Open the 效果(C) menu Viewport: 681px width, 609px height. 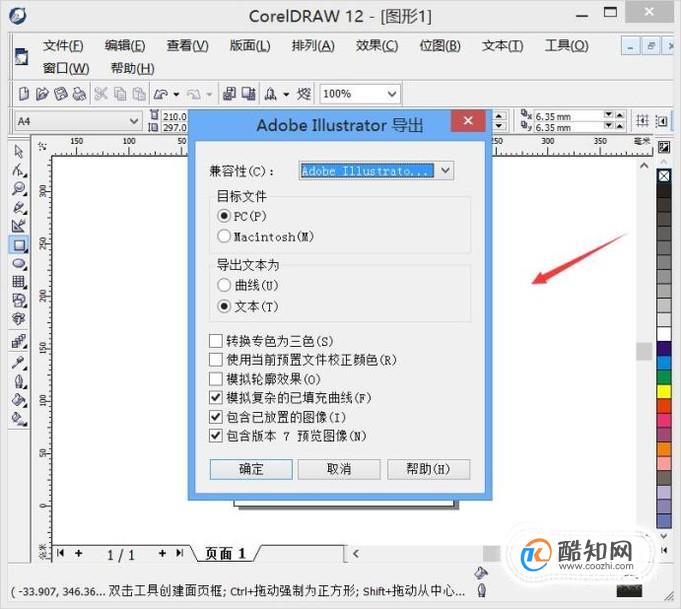point(377,46)
